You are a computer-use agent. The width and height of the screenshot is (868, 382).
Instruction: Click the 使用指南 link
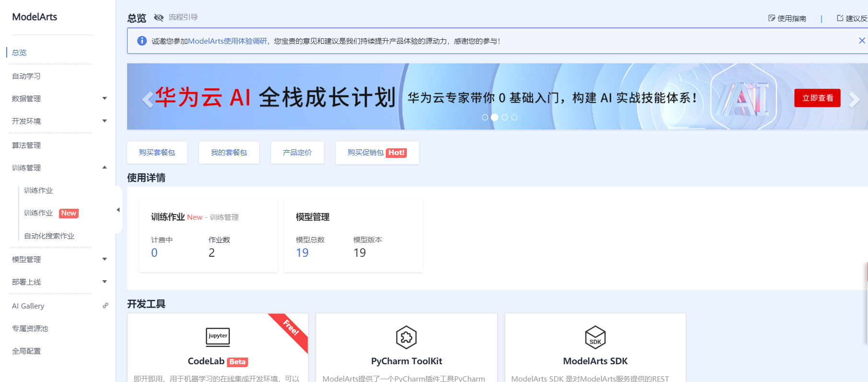pos(792,18)
